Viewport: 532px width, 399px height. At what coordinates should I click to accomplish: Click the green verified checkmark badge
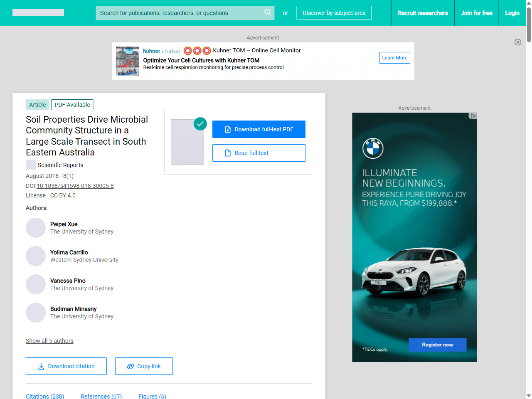click(x=200, y=123)
